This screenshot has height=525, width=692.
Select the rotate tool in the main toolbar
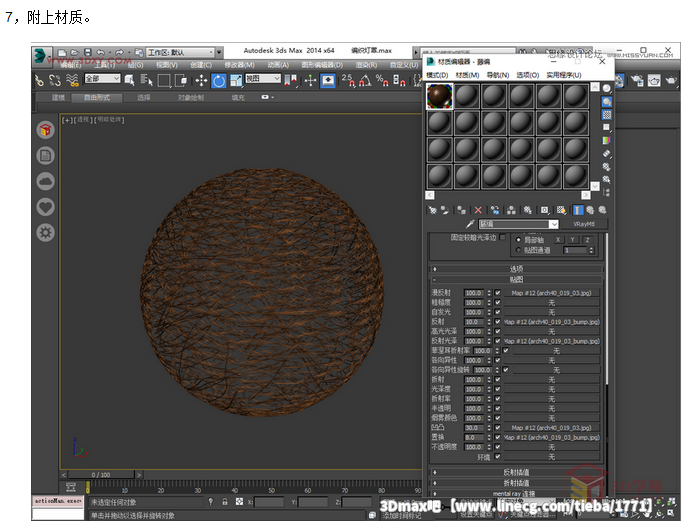click(219, 80)
